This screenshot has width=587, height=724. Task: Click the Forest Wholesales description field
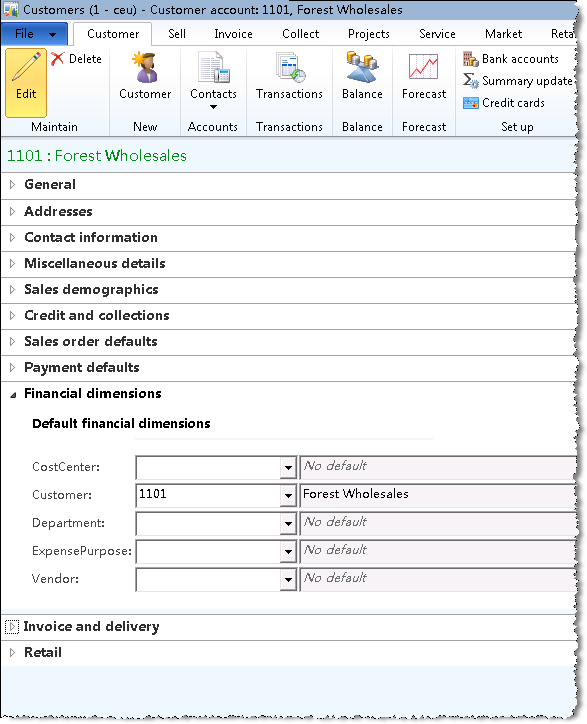click(x=438, y=495)
